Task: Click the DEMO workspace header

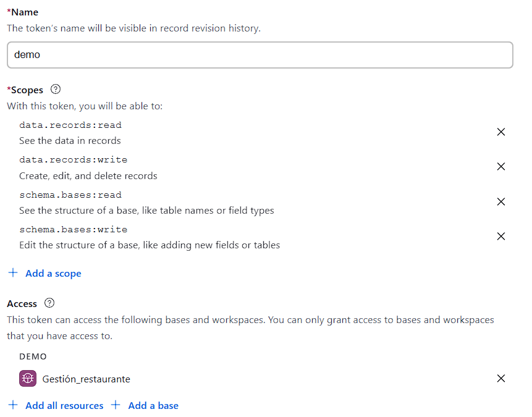Action: (x=32, y=356)
